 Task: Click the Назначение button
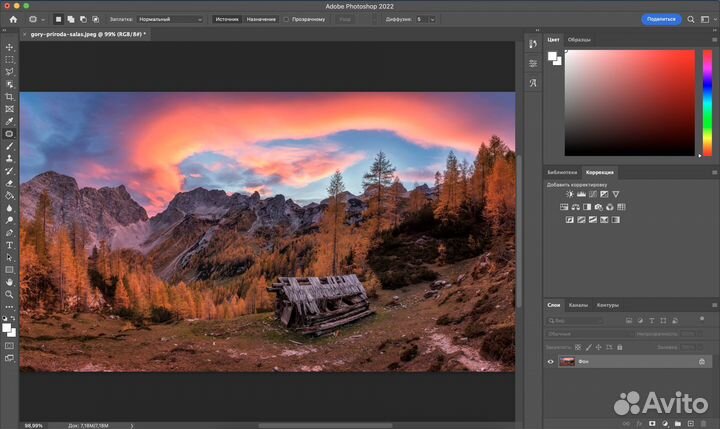[261, 19]
